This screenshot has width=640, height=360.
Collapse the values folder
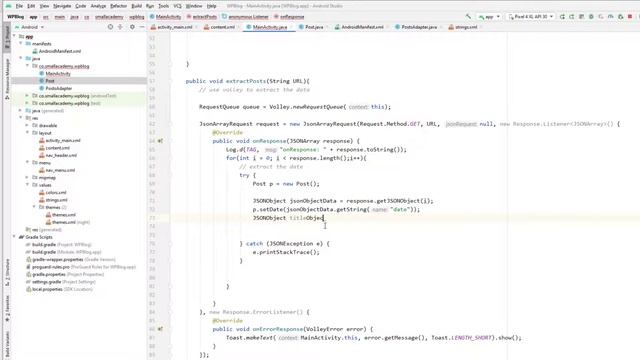[27, 185]
